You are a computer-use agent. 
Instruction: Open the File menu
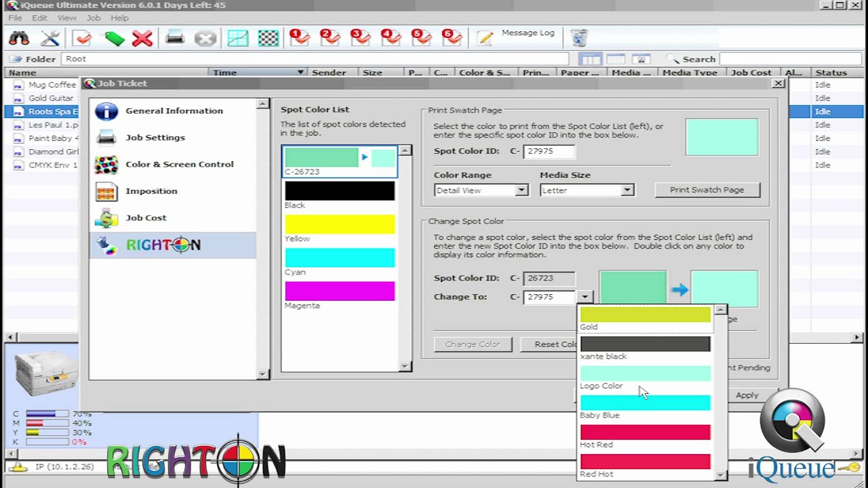(15, 18)
